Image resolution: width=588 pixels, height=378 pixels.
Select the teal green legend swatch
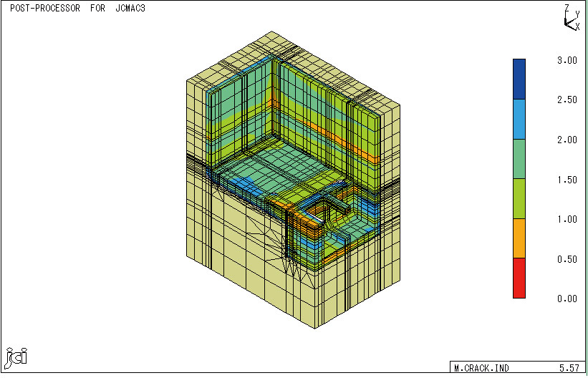tap(519, 159)
